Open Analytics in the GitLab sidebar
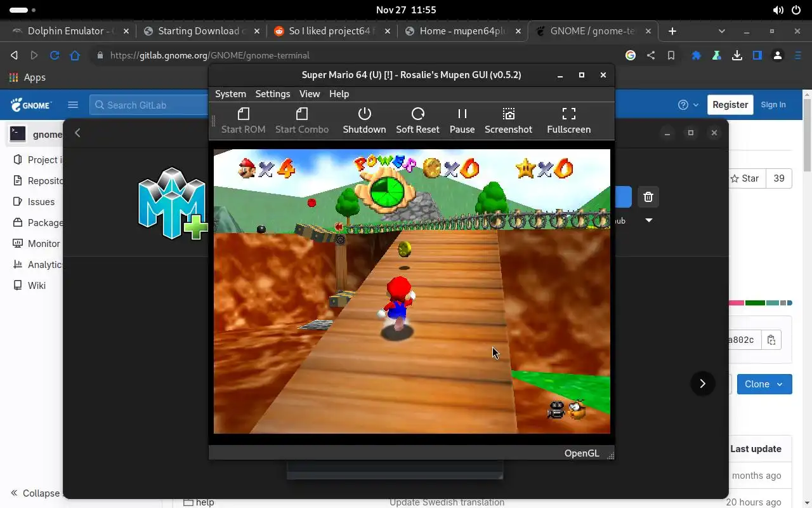This screenshot has height=508, width=812. 37,265
